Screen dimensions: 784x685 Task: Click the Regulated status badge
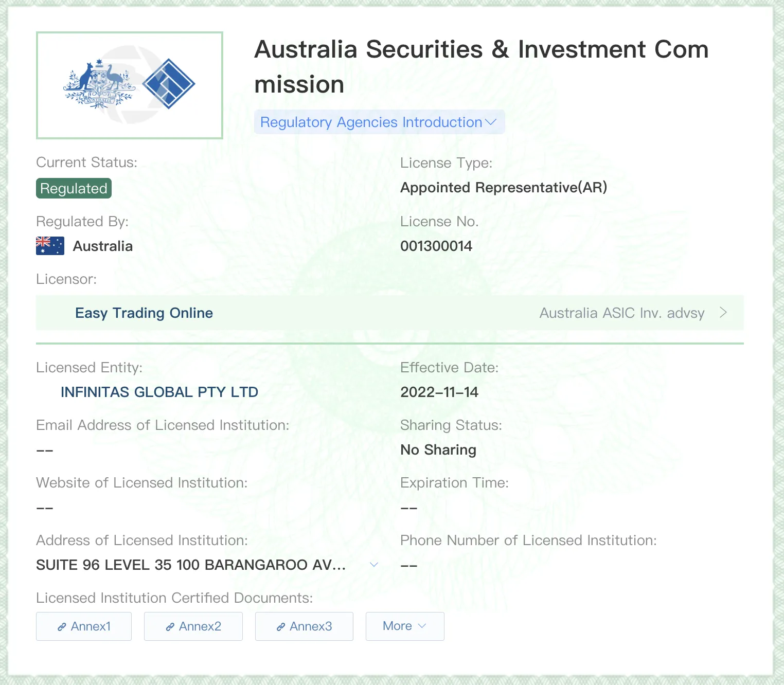[74, 188]
